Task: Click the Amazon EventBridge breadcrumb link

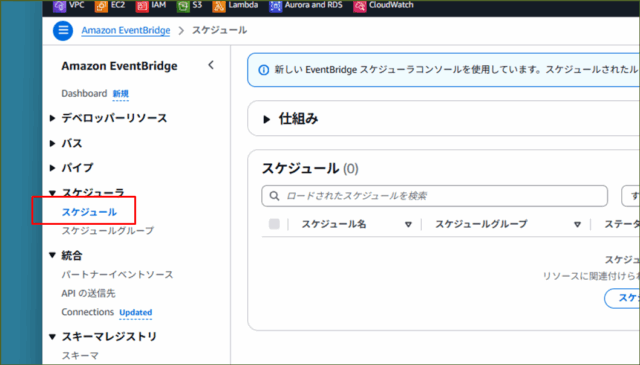Action: point(126,31)
